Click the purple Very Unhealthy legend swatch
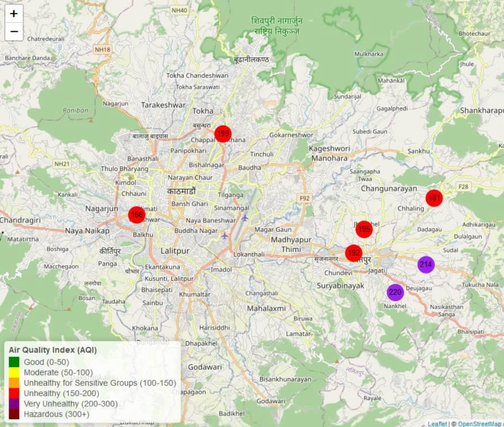The width and height of the screenshot is (504, 427). [x=14, y=404]
